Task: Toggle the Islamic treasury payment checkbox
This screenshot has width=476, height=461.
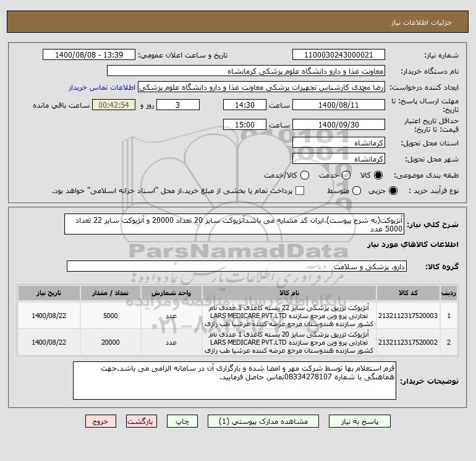Action: coord(300,191)
